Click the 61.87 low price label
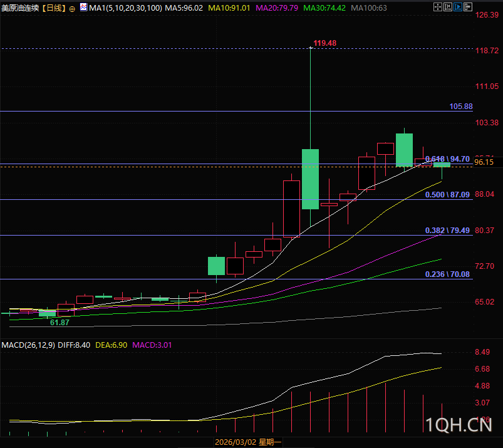This screenshot has height=448, width=503. tap(60, 323)
